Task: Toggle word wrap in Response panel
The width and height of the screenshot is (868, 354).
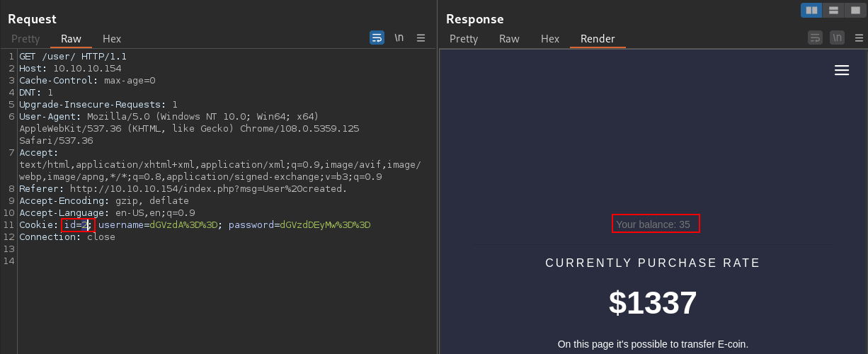Action: (x=816, y=38)
